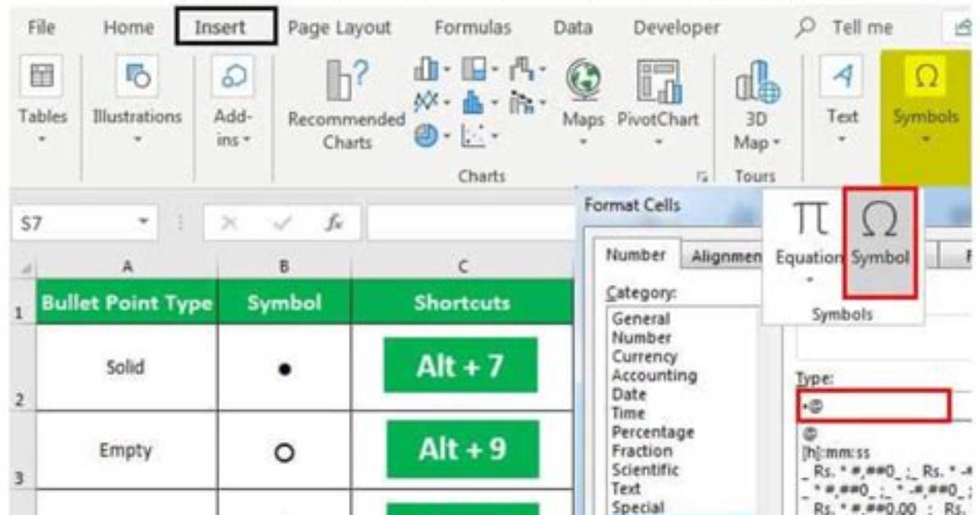
Task: Insert a waterfall or stock chart
Action: point(527,70)
